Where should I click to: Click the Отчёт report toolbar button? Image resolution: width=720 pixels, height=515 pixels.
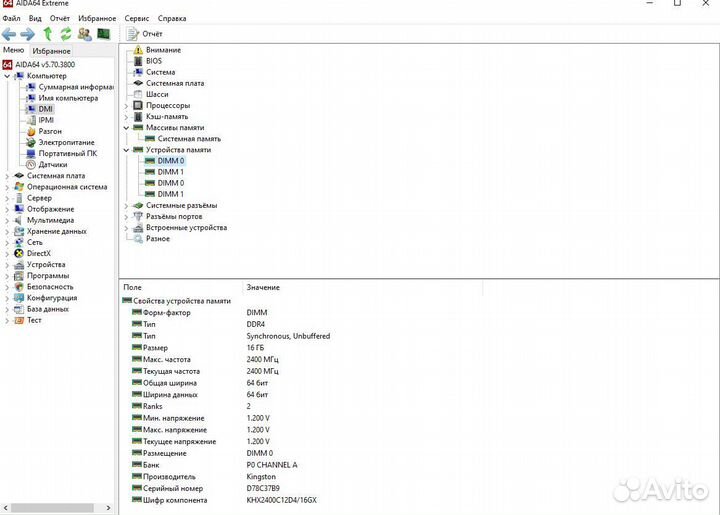[145, 34]
